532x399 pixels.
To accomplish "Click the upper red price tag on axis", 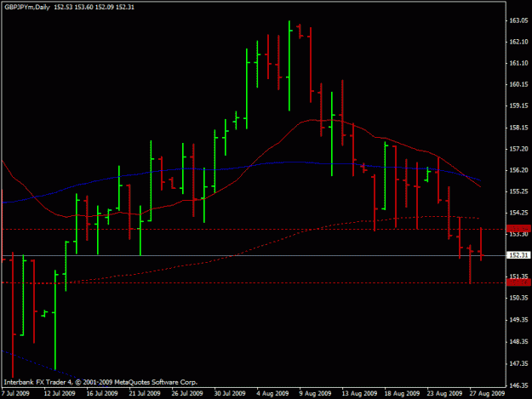I will tap(518, 229).
